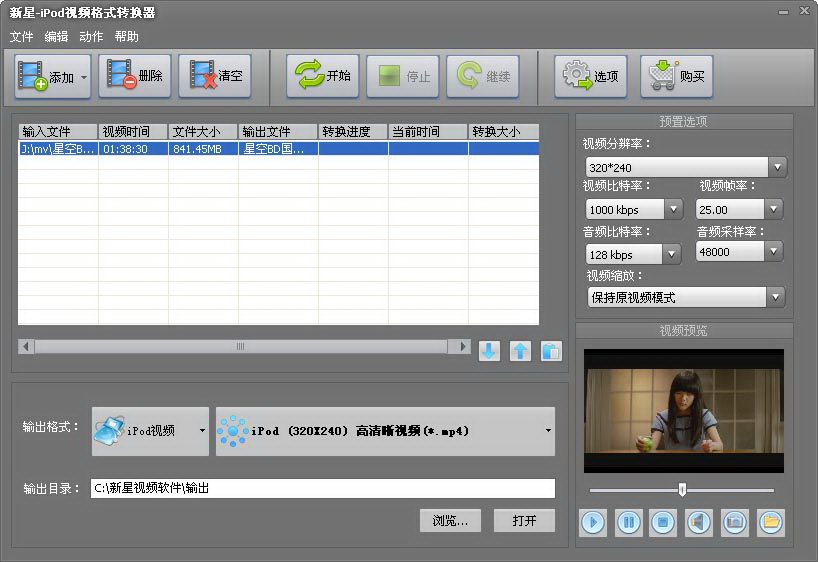Expand the 视频比特率 1000 kbps dropdown

coord(673,210)
